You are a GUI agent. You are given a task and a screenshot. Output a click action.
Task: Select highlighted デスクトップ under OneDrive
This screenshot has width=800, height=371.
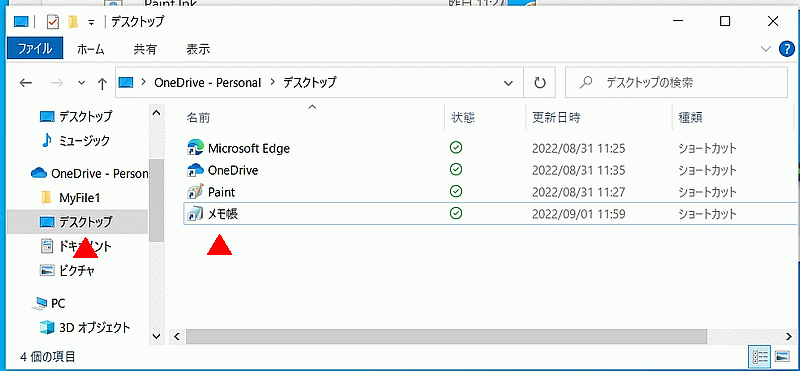click(x=77, y=222)
